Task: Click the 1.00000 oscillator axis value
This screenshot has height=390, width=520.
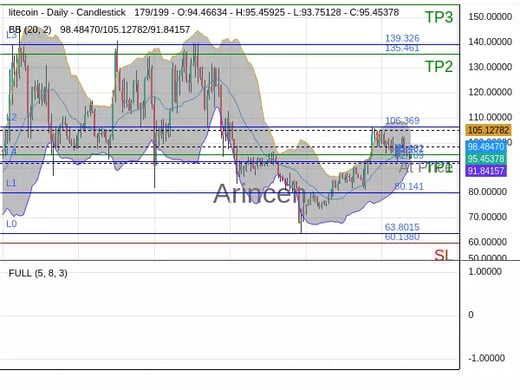Action: (485, 272)
